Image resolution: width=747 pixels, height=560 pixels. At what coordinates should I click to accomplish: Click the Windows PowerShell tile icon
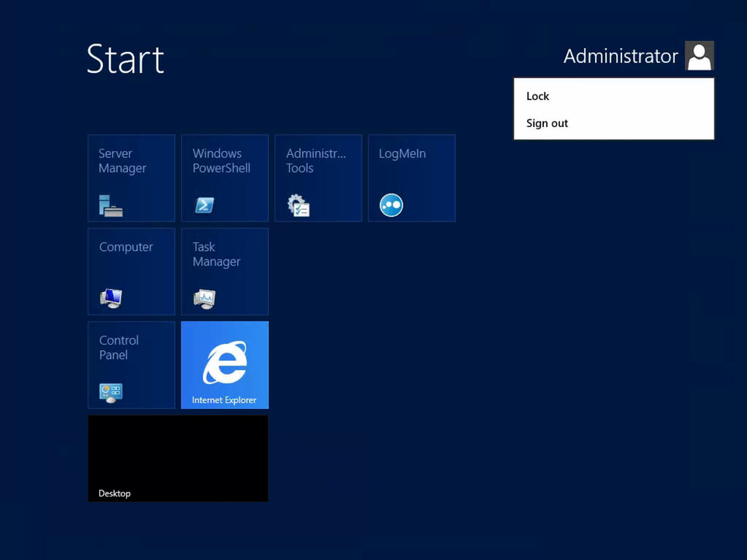[x=205, y=205]
